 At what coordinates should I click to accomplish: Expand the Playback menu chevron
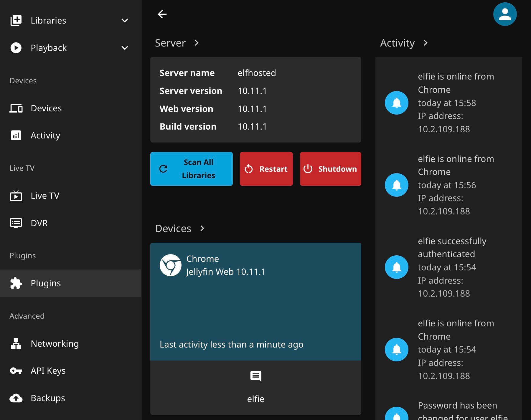125,48
